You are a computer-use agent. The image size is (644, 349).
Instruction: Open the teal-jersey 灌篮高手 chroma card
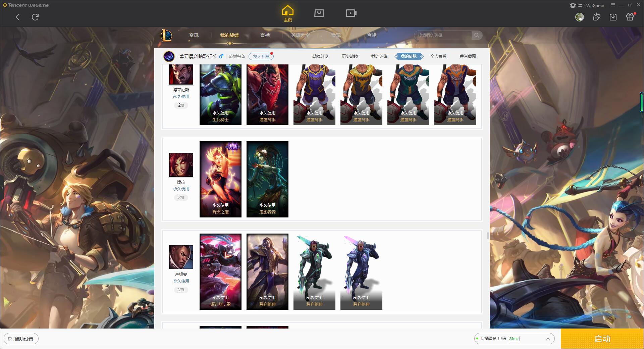click(x=408, y=95)
